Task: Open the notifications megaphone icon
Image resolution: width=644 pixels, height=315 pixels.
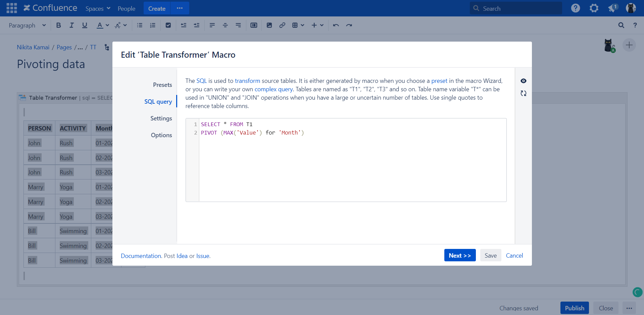Action: [612, 8]
